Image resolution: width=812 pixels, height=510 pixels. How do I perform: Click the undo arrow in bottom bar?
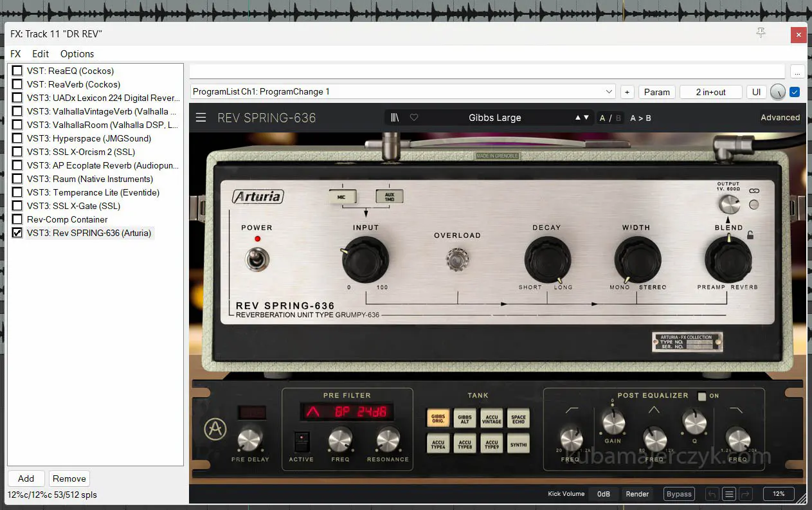pyautogui.click(x=712, y=494)
